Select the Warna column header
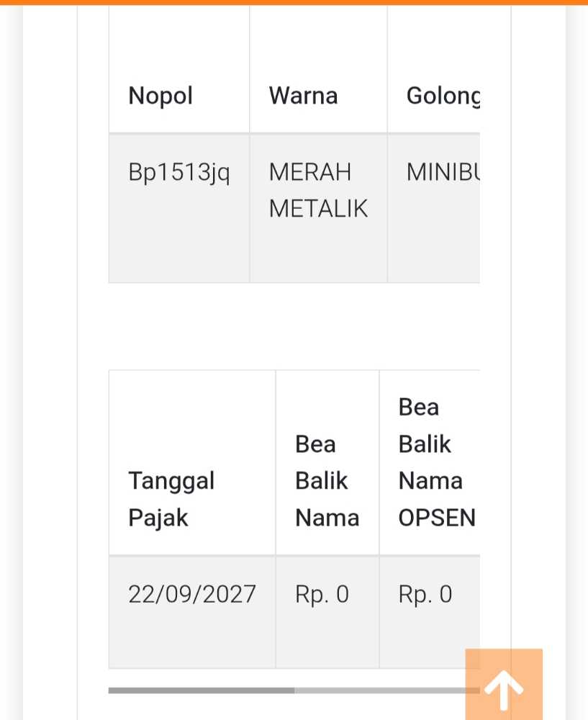This screenshot has width=588, height=720. pos(303,96)
